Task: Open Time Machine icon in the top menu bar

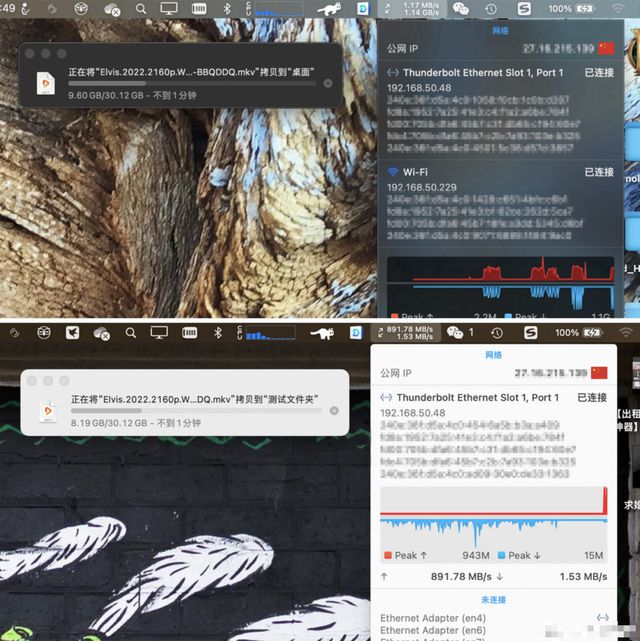Action: click(491, 9)
